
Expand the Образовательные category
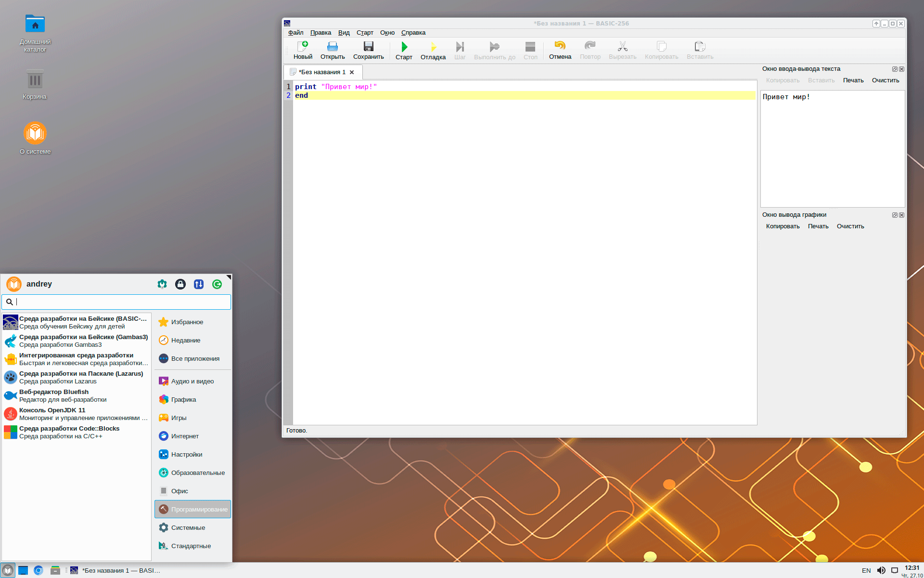197,473
